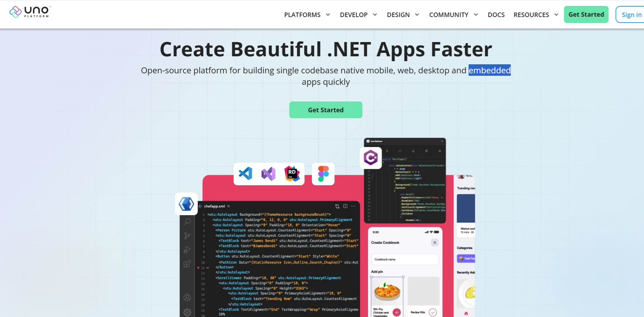Click the Uno Platform logo
Image resolution: width=644 pixels, height=317 pixels.
(x=30, y=12)
